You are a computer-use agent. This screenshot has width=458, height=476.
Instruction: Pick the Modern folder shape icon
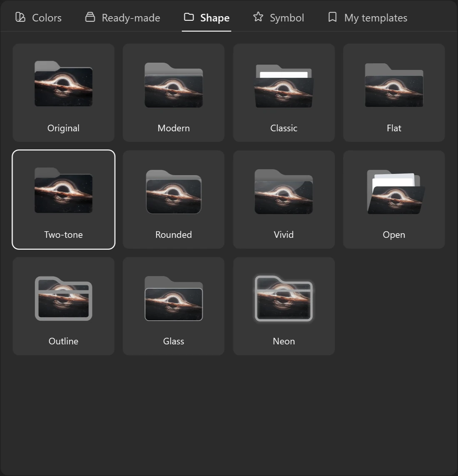pyautogui.click(x=174, y=85)
